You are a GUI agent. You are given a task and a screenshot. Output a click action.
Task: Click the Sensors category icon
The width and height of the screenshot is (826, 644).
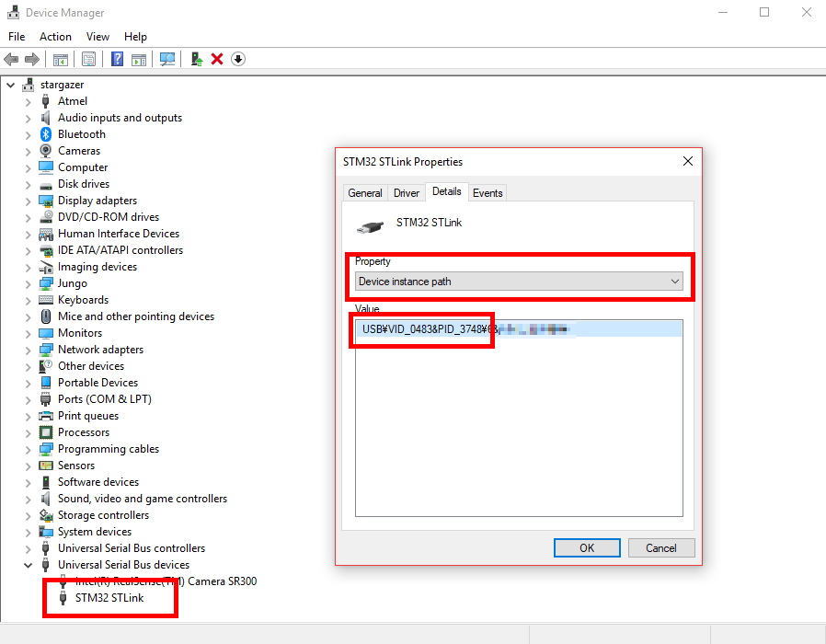click(x=46, y=466)
